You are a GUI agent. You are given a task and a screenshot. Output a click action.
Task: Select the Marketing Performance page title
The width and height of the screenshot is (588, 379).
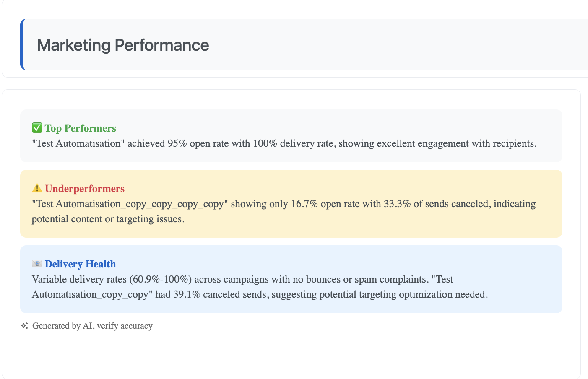(x=123, y=45)
